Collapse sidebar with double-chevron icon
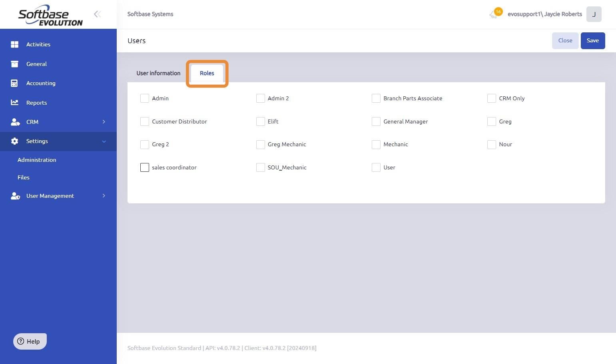Screen dimensions: 616x364 (97, 14)
